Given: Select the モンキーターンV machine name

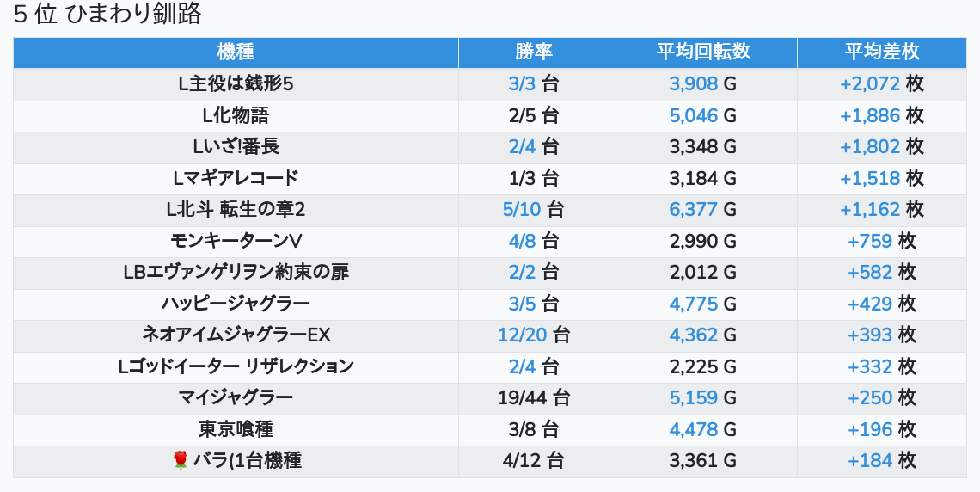Looking at the screenshot, I should (x=236, y=241).
